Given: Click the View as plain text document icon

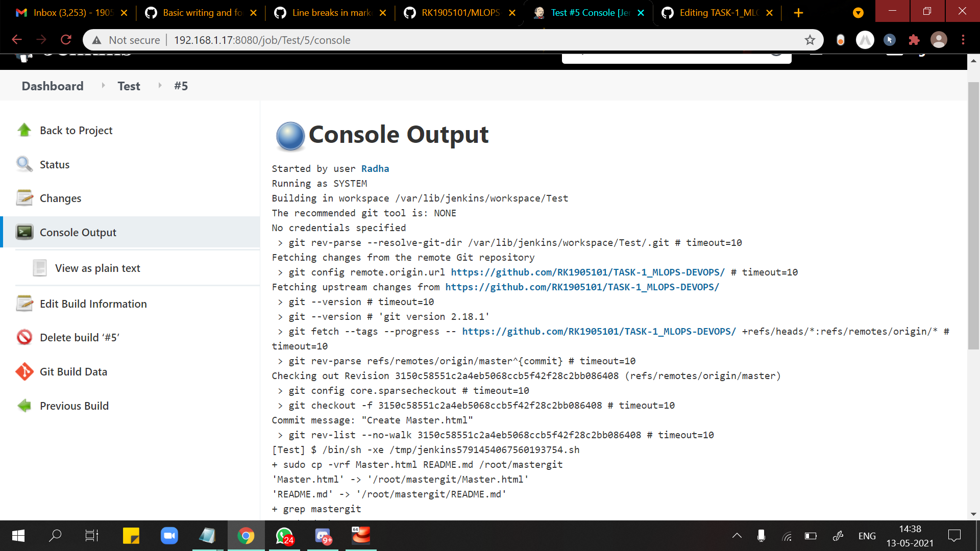Looking at the screenshot, I should (39, 268).
